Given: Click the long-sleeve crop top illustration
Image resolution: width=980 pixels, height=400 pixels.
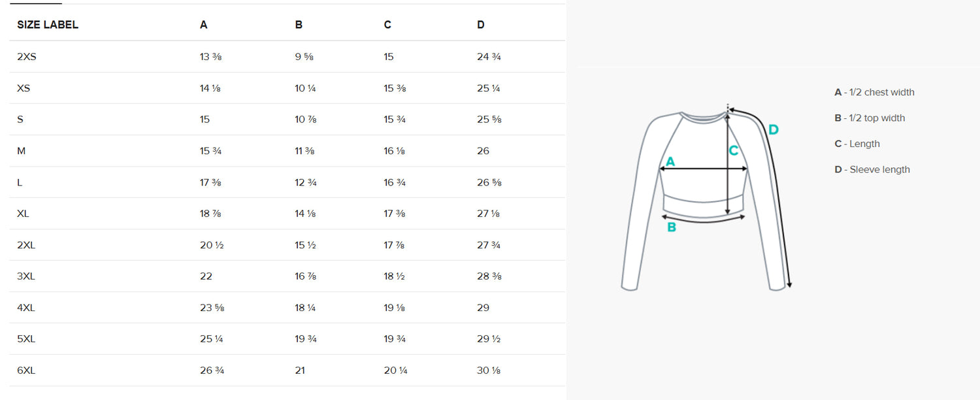Looking at the screenshot, I should pos(706,196).
